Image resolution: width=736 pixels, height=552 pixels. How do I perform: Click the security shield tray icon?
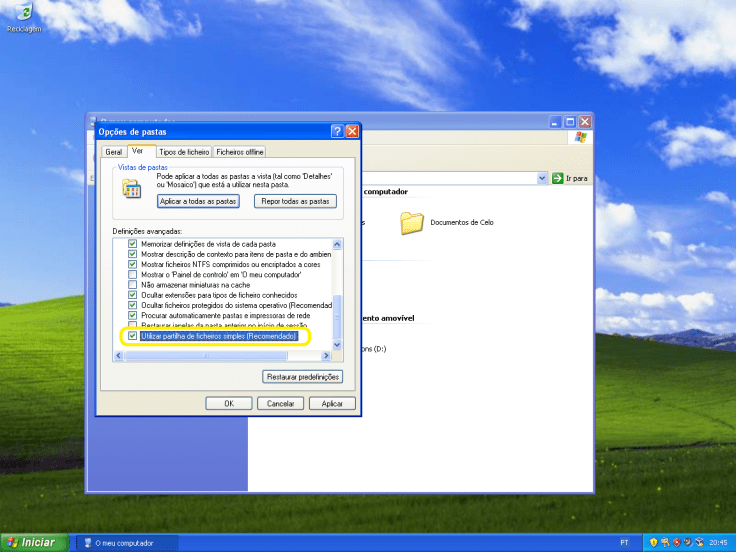(x=653, y=542)
